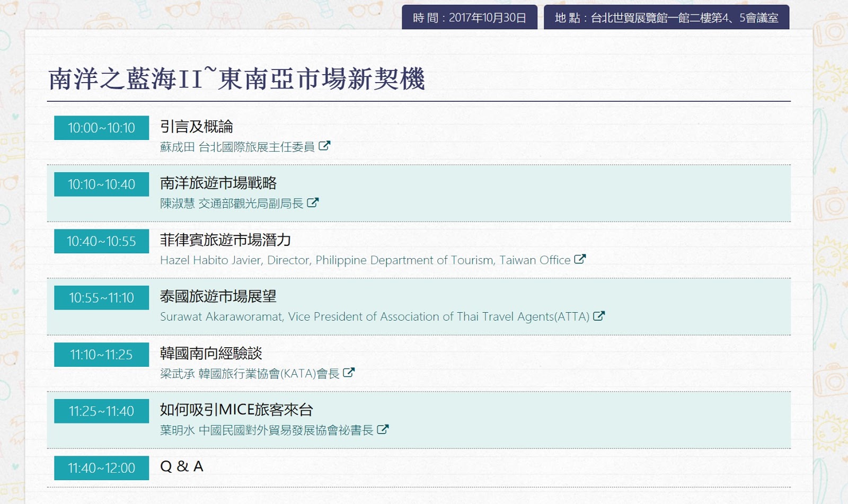Viewport: 848px width, 504px height.
Task: Open external link icon next to 葉明水 秘書長
Action: click(x=383, y=429)
